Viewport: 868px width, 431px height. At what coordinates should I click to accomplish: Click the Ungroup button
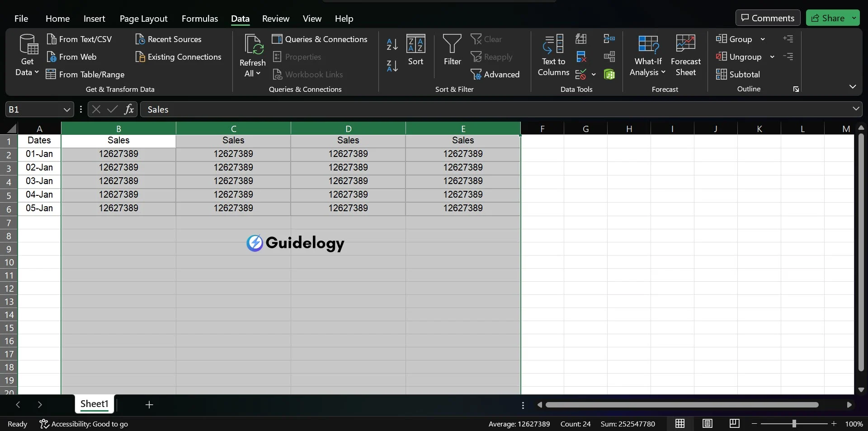pyautogui.click(x=739, y=57)
